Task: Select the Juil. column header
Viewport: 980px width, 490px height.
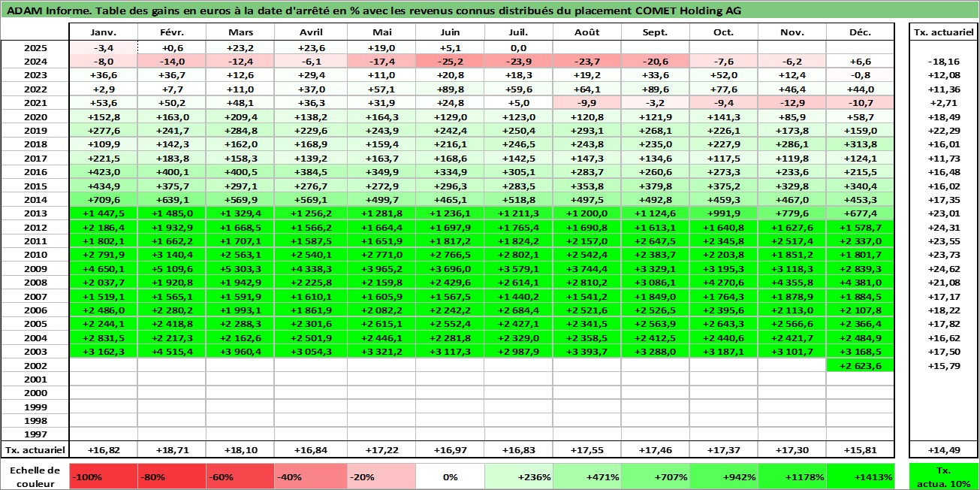Action: pos(518,33)
